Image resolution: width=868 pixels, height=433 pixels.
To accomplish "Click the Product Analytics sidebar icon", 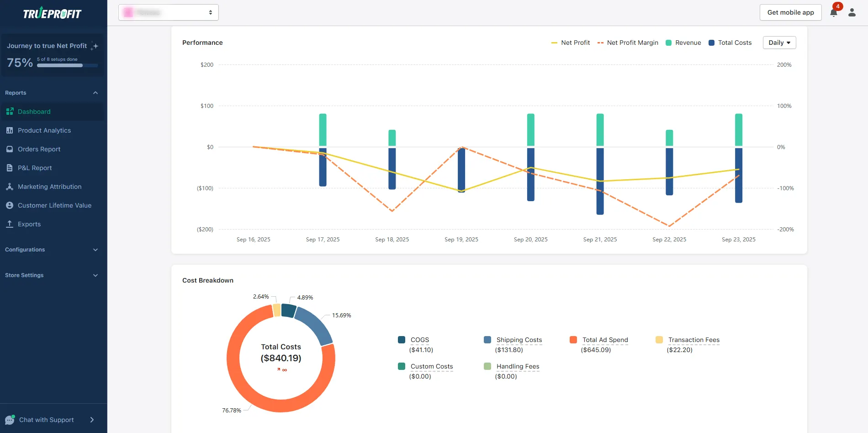I will click(x=10, y=130).
